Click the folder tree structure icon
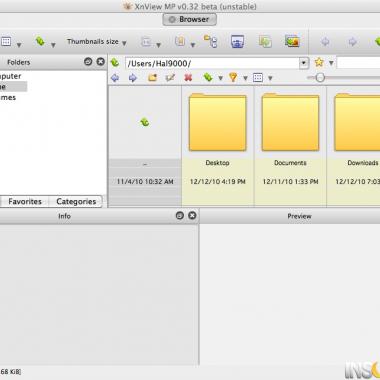 pyautogui.click(x=211, y=41)
